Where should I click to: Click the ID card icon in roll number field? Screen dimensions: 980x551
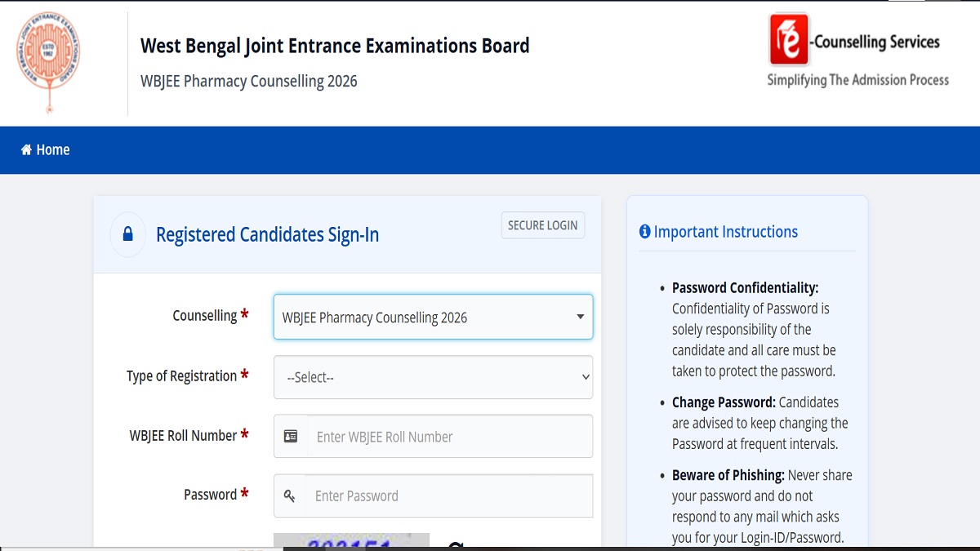click(291, 437)
